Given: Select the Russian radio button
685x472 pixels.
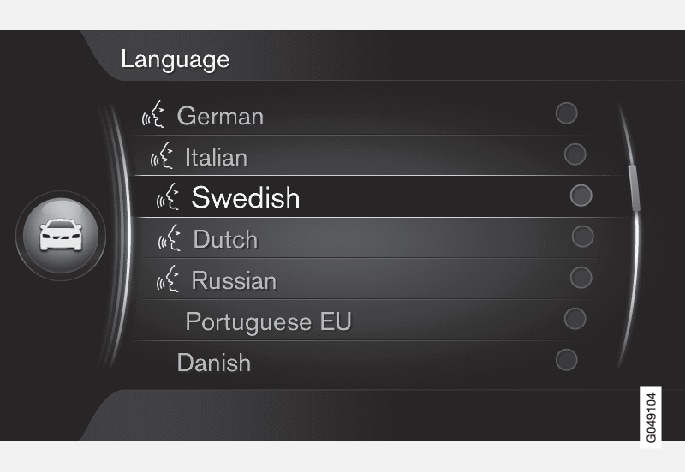Looking at the screenshot, I should (580, 277).
